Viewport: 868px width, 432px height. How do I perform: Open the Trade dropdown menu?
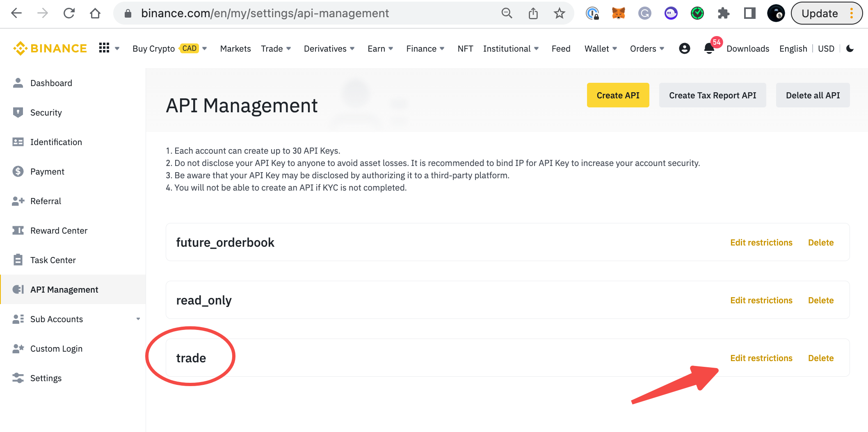point(276,48)
